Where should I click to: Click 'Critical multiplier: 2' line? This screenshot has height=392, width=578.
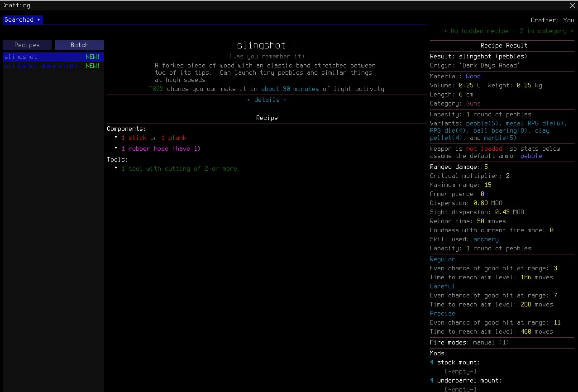coord(470,176)
